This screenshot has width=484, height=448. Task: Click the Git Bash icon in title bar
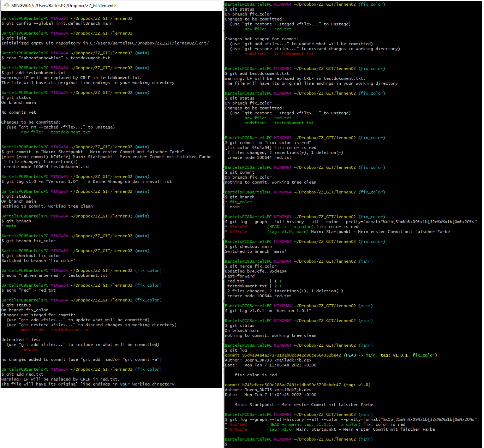pos(6,5)
